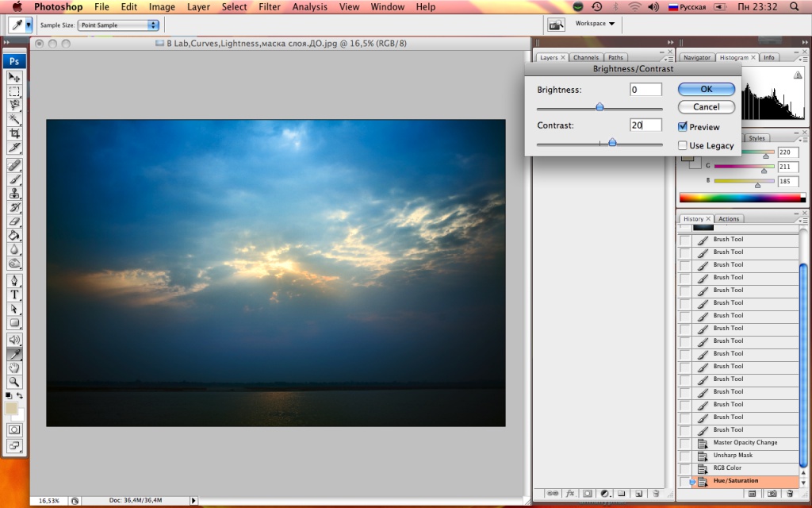The width and height of the screenshot is (812, 508).
Task: Open the Histogram panel options menu
Action: pos(802,58)
